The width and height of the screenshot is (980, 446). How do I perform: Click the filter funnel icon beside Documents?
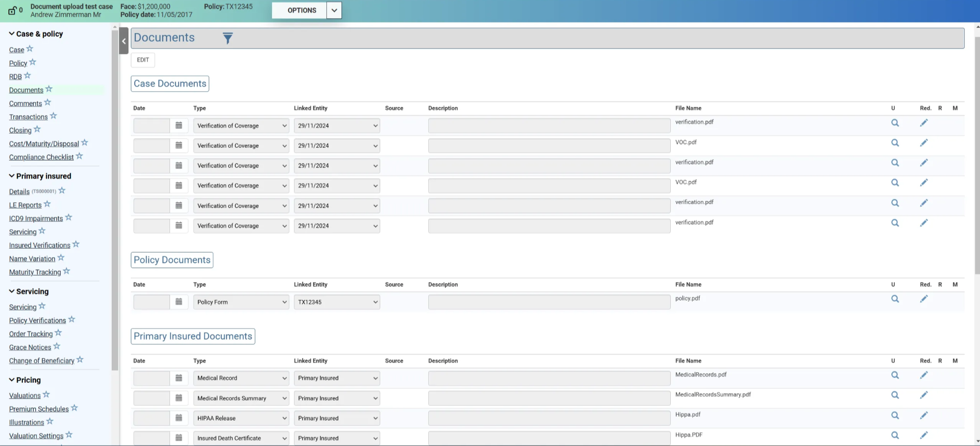coord(227,38)
